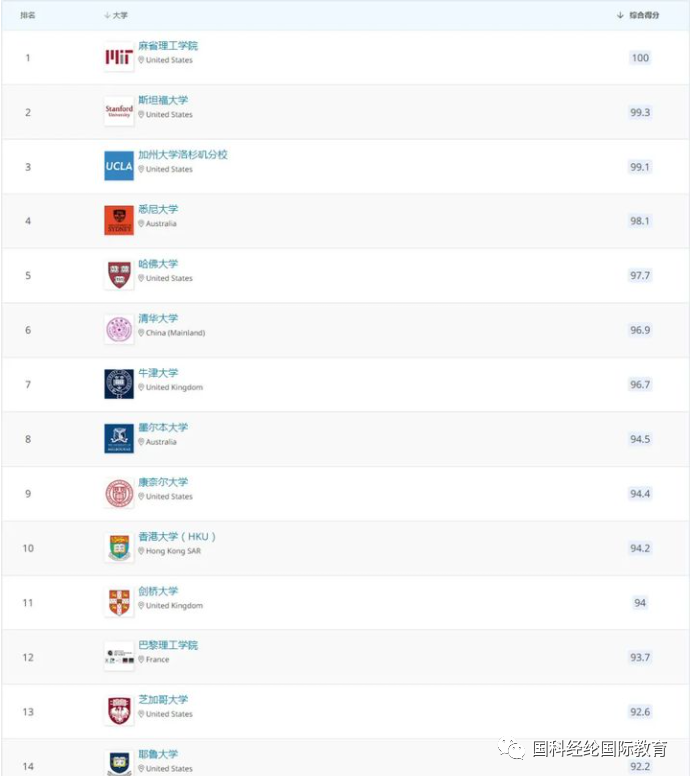Open the 加州大学洛杉矶分校 link
The width and height of the screenshot is (690, 780).
point(183,155)
